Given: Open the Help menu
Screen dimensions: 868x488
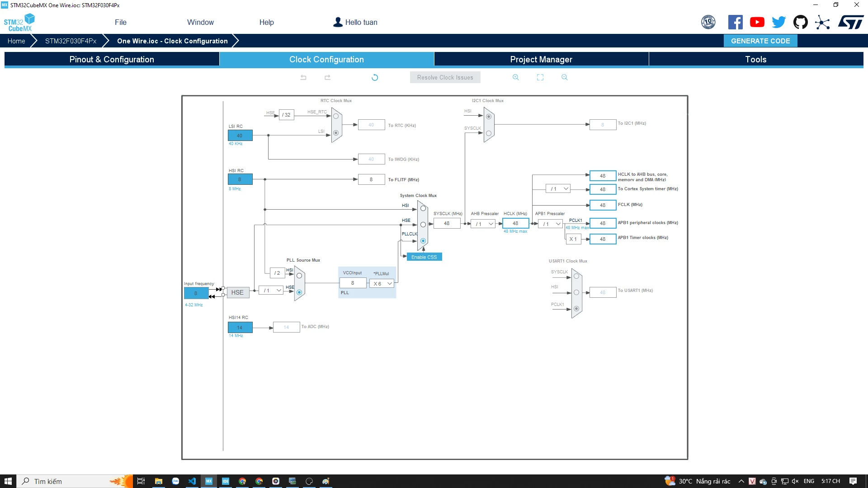Looking at the screenshot, I should coord(267,22).
